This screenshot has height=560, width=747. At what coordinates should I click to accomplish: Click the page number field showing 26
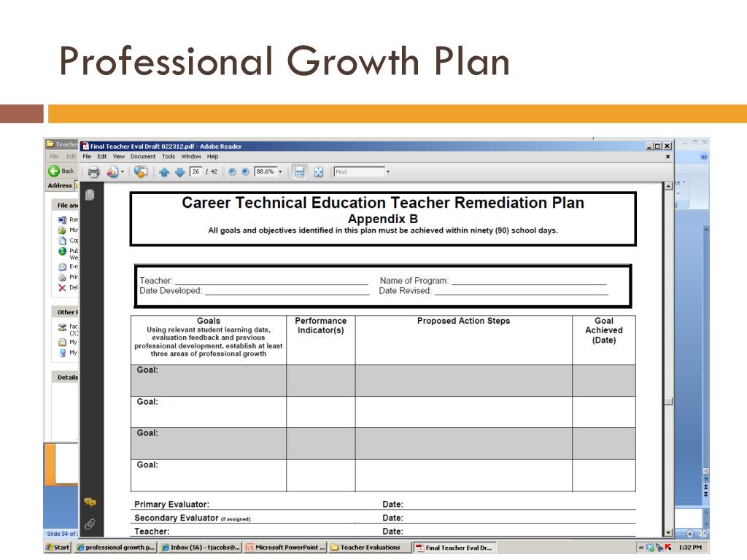pyautogui.click(x=196, y=171)
